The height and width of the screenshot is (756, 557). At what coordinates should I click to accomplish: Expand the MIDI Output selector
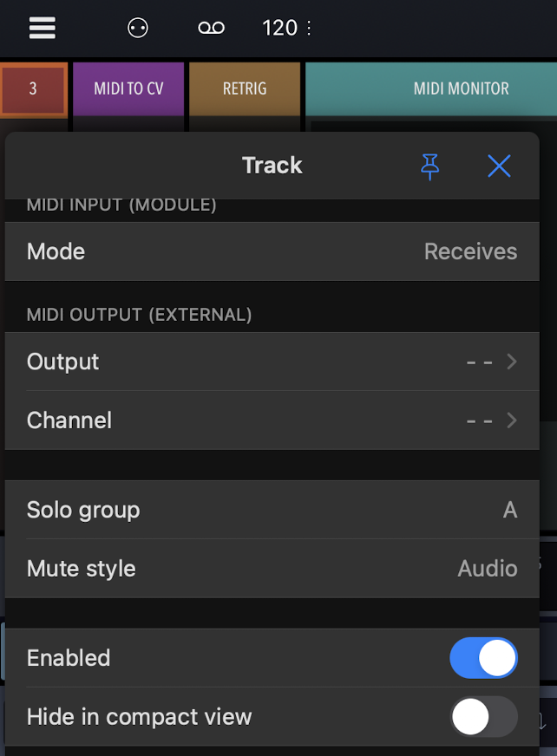pos(272,362)
